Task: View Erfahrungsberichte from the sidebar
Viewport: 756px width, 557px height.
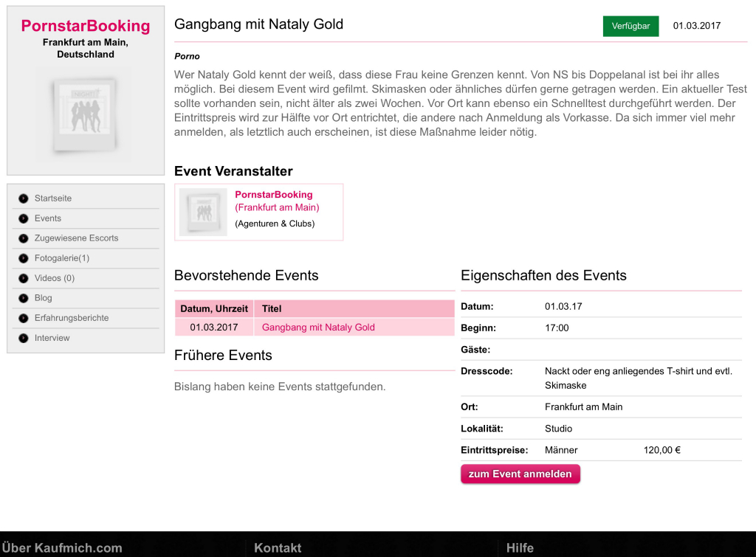Action: pos(72,318)
